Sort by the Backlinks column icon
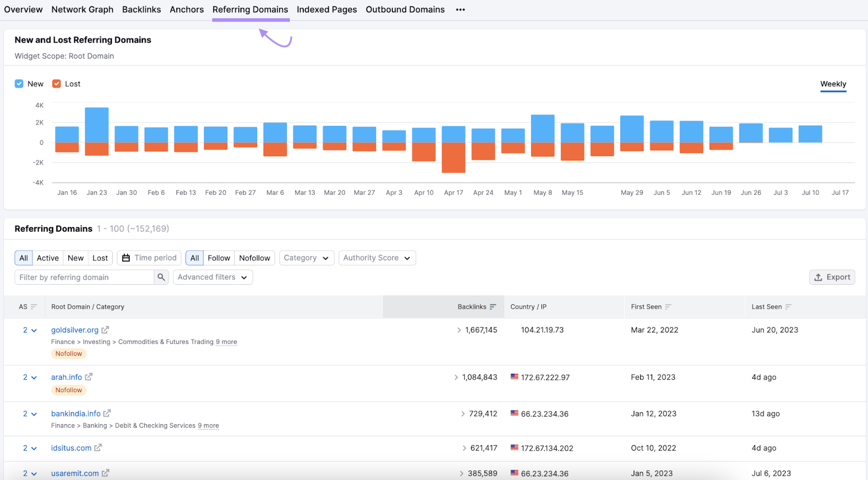The width and height of the screenshot is (868, 480). 493,307
